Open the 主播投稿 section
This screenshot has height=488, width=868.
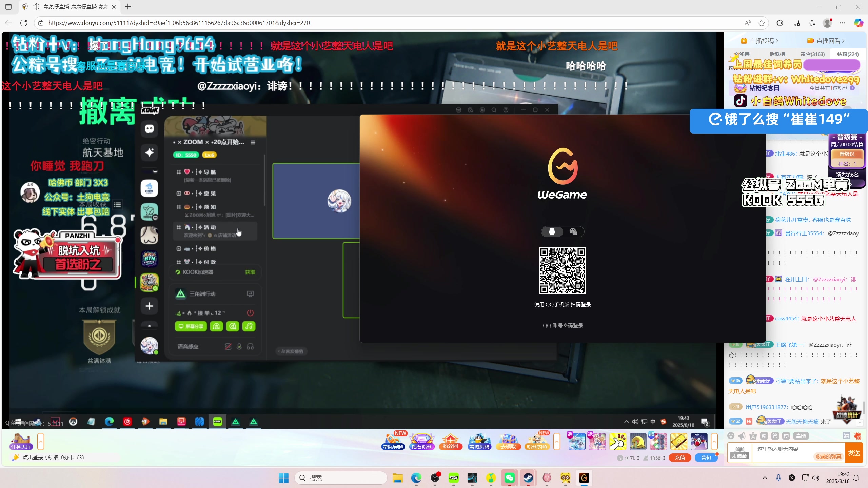759,41
